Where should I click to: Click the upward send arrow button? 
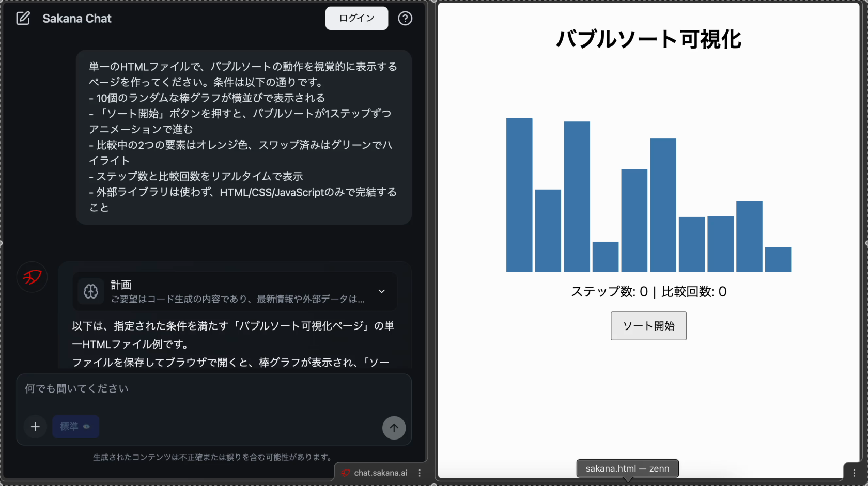[x=394, y=428]
